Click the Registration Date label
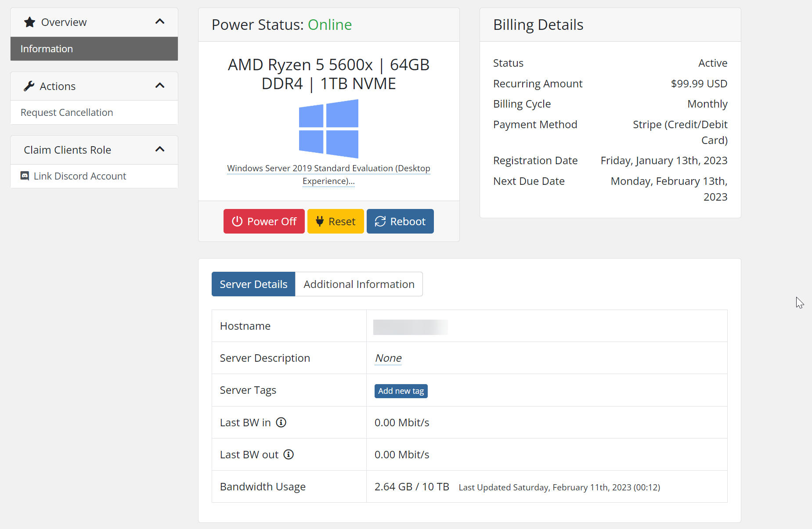The image size is (812, 529). [535, 160]
